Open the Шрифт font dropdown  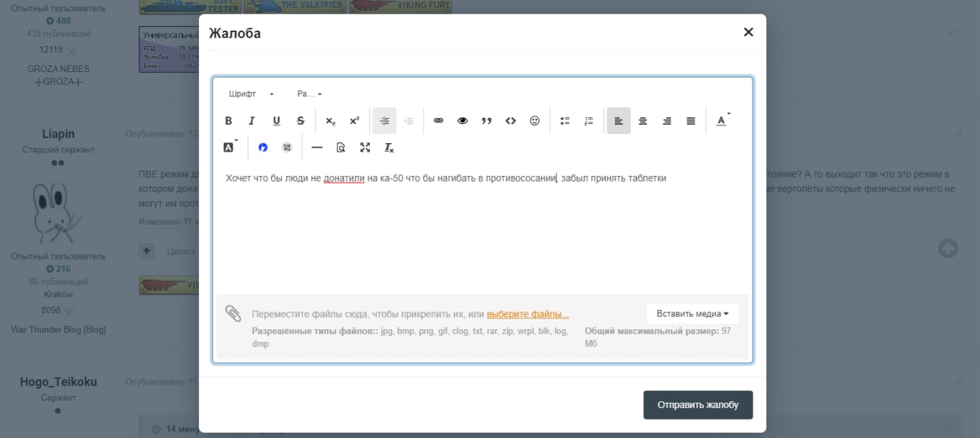(x=251, y=94)
